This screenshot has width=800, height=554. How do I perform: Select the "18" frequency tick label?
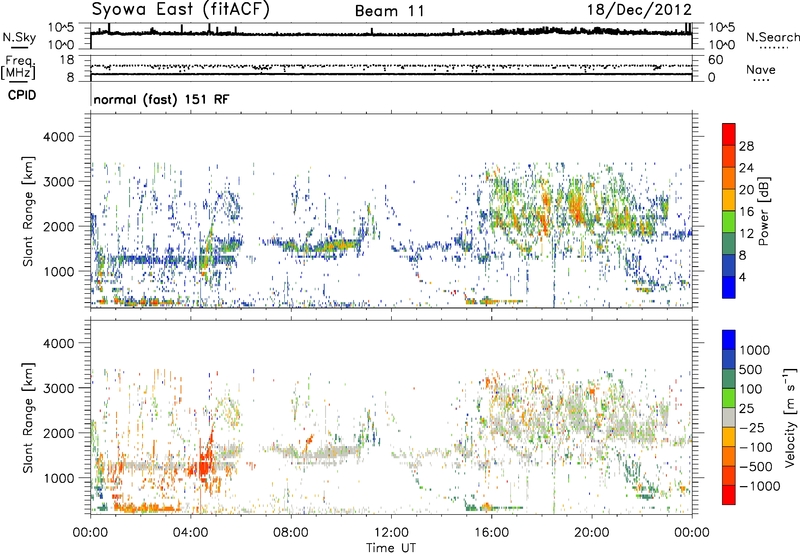(67, 60)
